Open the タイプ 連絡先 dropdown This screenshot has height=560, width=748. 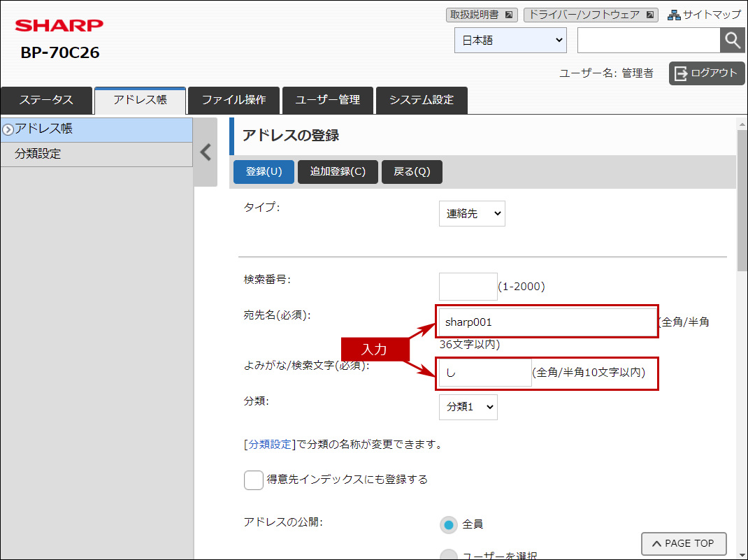[x=472, y=213]
